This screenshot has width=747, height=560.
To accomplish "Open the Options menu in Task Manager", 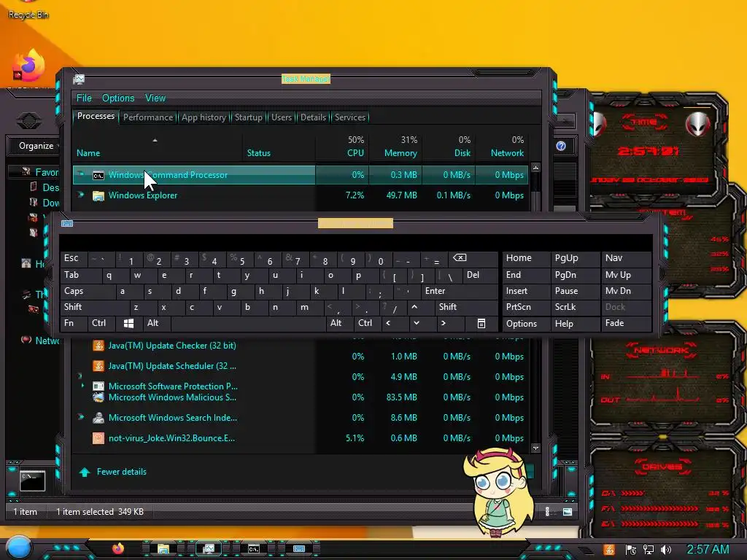I will 118,98.
